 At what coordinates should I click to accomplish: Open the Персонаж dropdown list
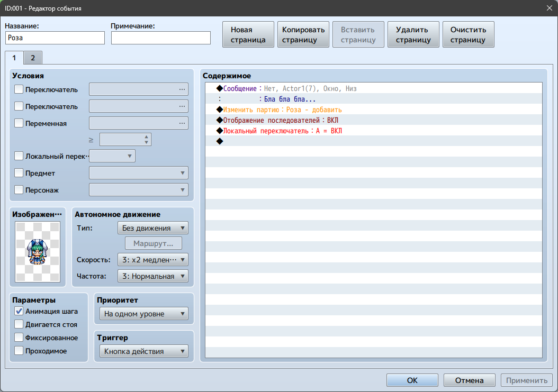[x=138, y=189]
